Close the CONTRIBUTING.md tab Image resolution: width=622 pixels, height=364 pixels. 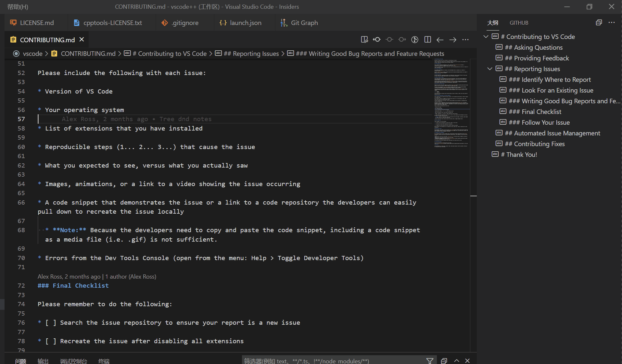[82, 39]
